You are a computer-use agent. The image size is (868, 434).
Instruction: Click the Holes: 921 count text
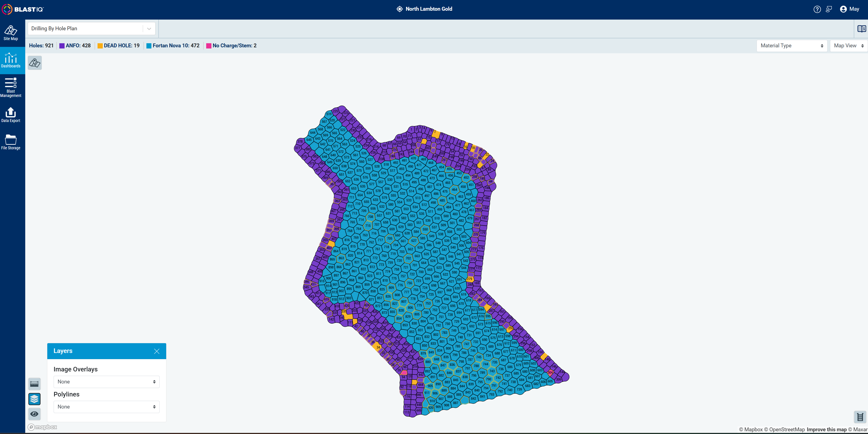pyautogui.click(x=41, y=46)
